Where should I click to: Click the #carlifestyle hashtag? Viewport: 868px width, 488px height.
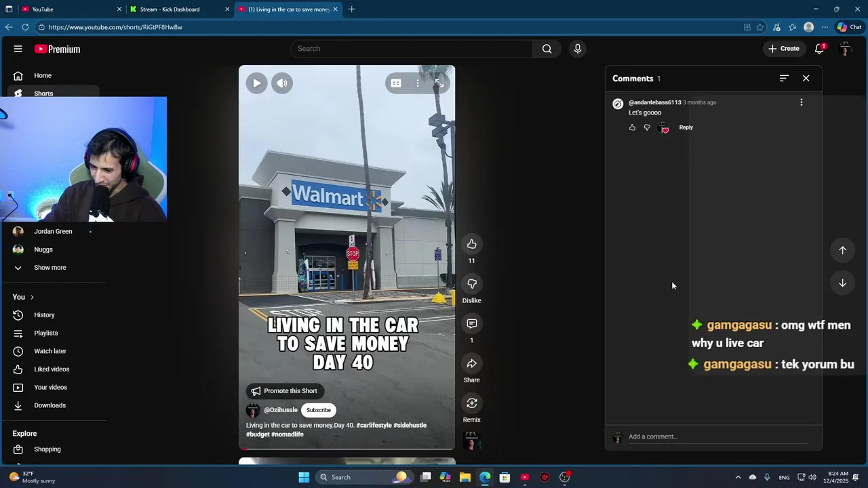(374, 426)
